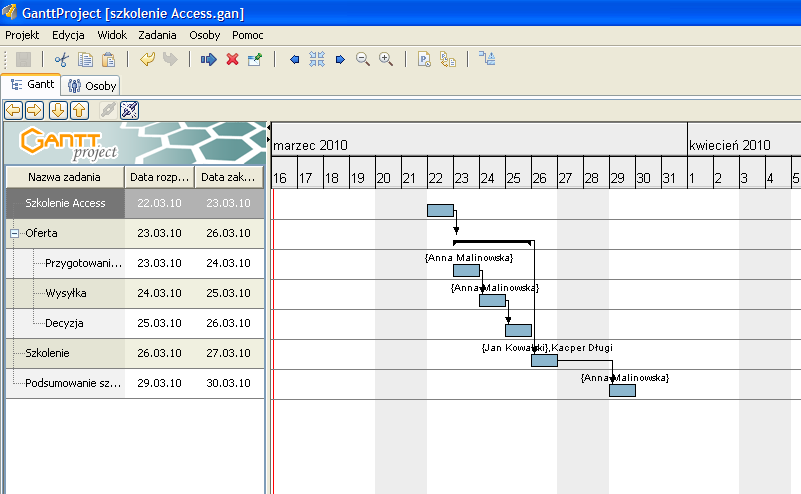The width and height of the screenshot is (801, 494).
Task: Click the first PERT chart page icon
Action: (424, 59)
